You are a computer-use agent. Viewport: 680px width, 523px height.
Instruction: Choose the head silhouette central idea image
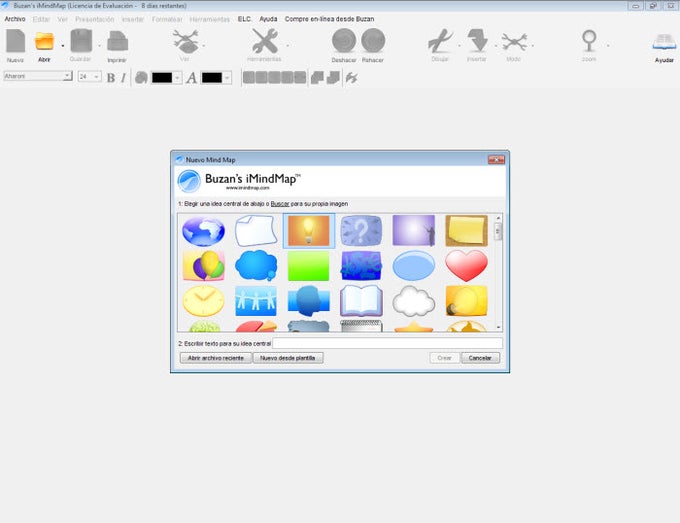pyautogui.click(x=308, y=301)
